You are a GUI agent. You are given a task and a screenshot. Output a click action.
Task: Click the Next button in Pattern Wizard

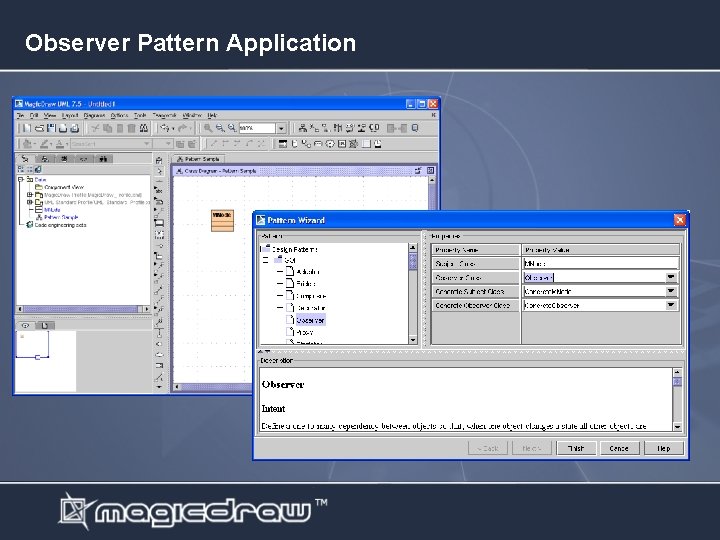click(x=531, y=448)
